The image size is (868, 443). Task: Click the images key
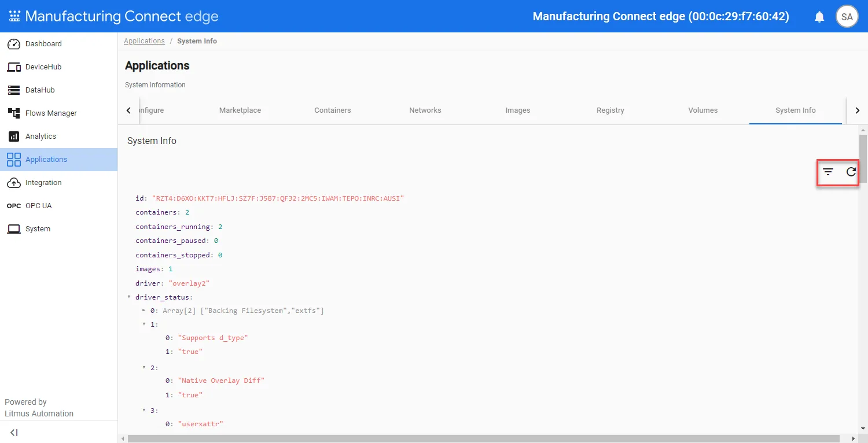click(x=148, y=269)
